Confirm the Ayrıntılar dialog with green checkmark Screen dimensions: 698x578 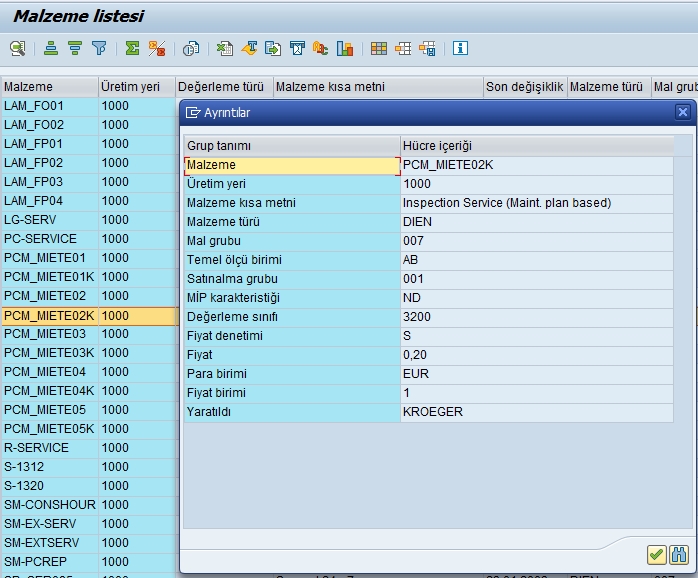[656, 554]
